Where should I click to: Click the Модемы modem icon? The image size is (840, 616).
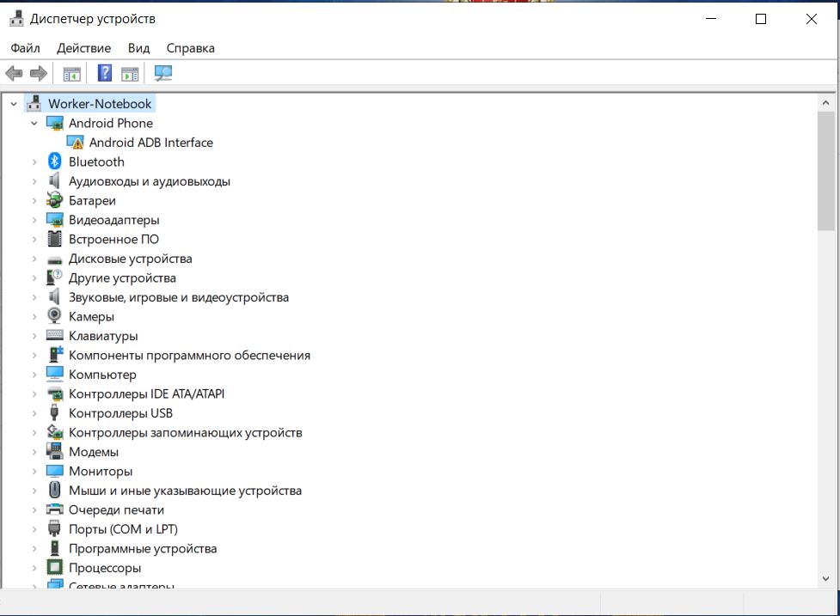[55, 451]
